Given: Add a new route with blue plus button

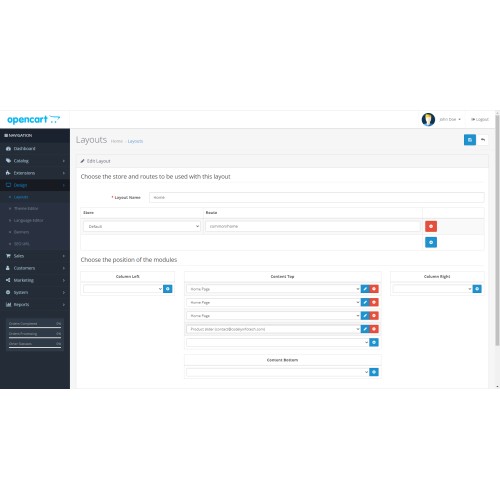Looking at the screenshot, I should tap(431, 242).
